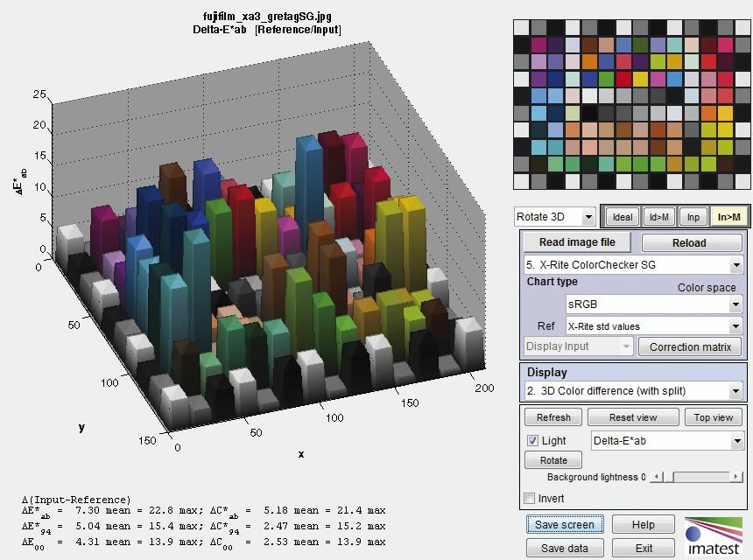Click the Read image file button
This screenshot has height=560, width=753.
pos(577,242)
